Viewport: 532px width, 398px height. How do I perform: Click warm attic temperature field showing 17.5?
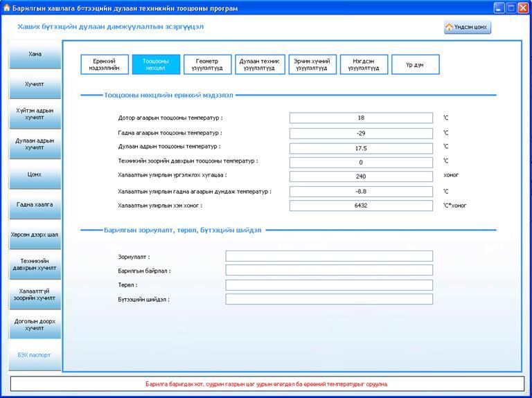click(x=361, y=149)
